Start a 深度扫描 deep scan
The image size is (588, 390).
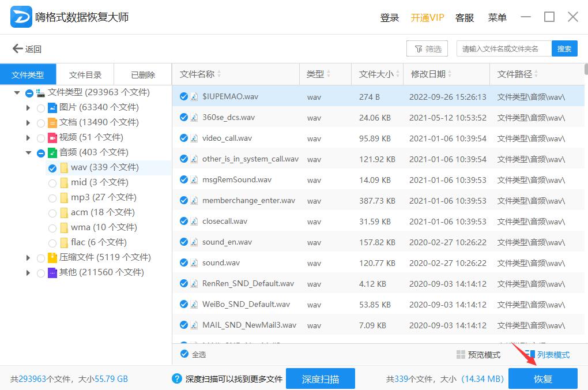point(321,378)
